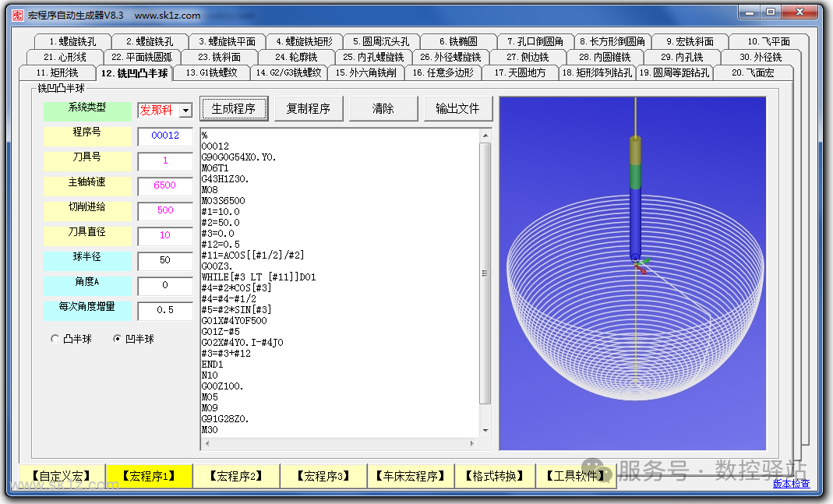This screenshot has height=504, width=833.
Task: Switch to tab 29. 内孔铣
Action: point(682,57)
